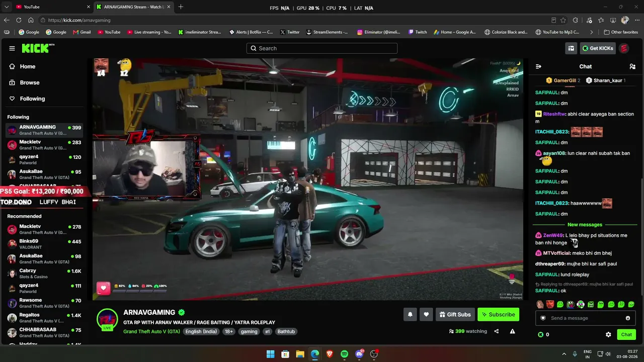The image size is (644, 362).
Task: Add this page to favorites with star
Action: click(563, 20)
